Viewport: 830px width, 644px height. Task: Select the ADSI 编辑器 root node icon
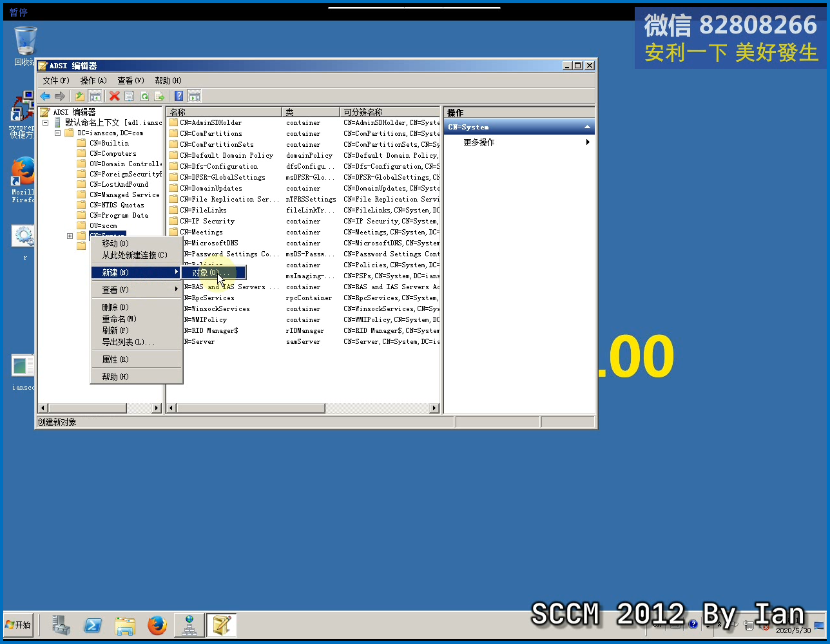[45, 112]
